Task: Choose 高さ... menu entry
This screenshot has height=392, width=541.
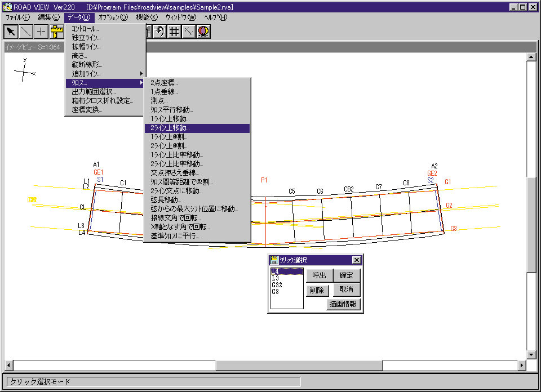Action: coord(105,56)
